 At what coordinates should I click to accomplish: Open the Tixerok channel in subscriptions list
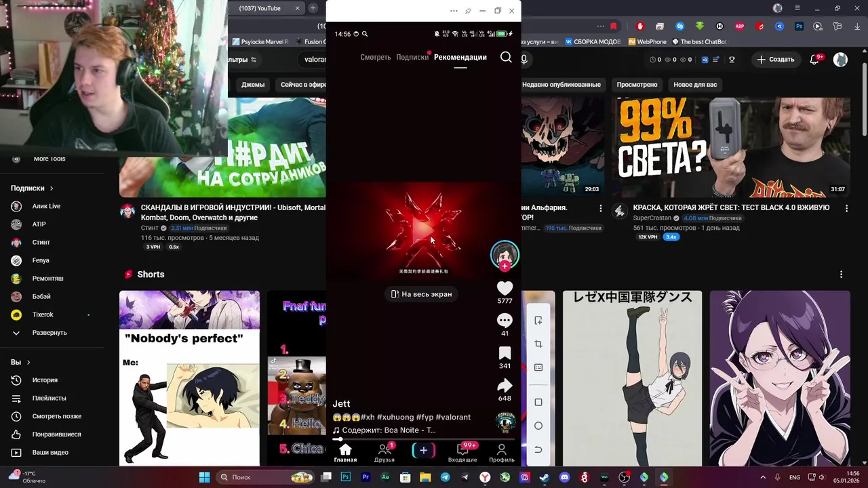tap(43, 314)
